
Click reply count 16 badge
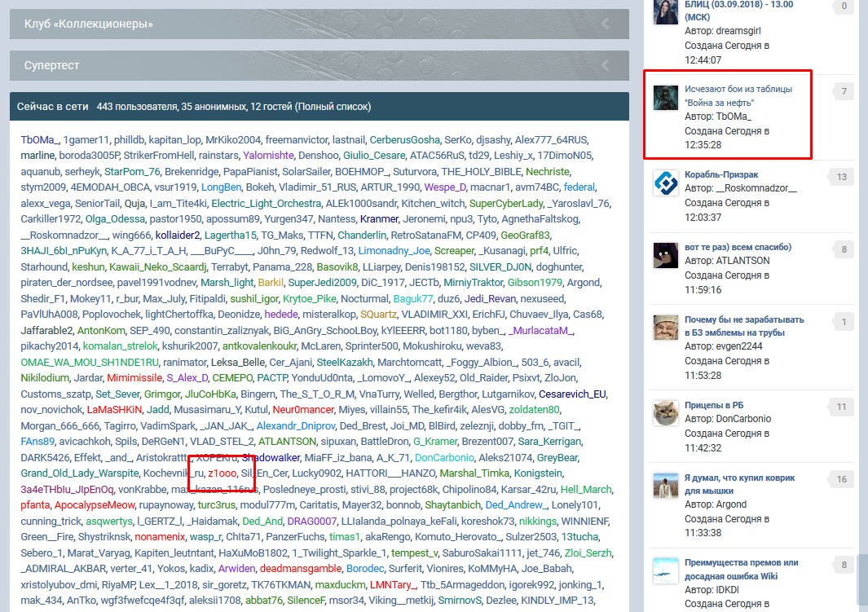click(x=841, y=479)
